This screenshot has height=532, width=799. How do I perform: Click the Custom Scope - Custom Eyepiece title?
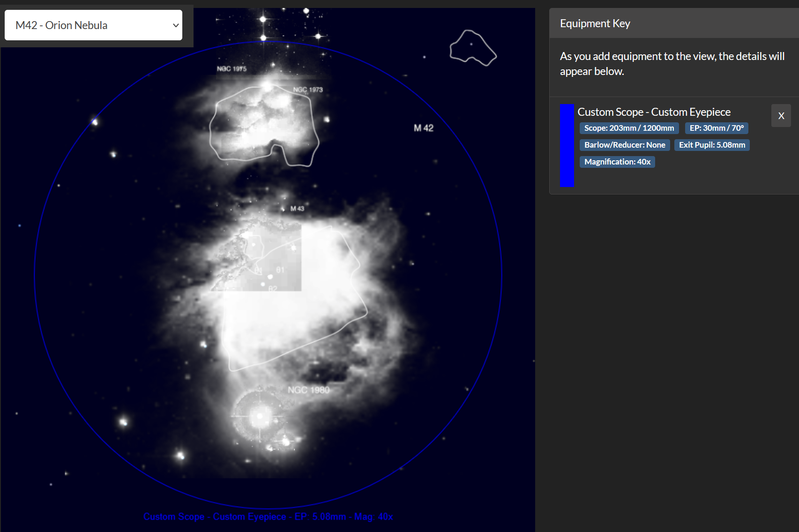tap(654, 112)
